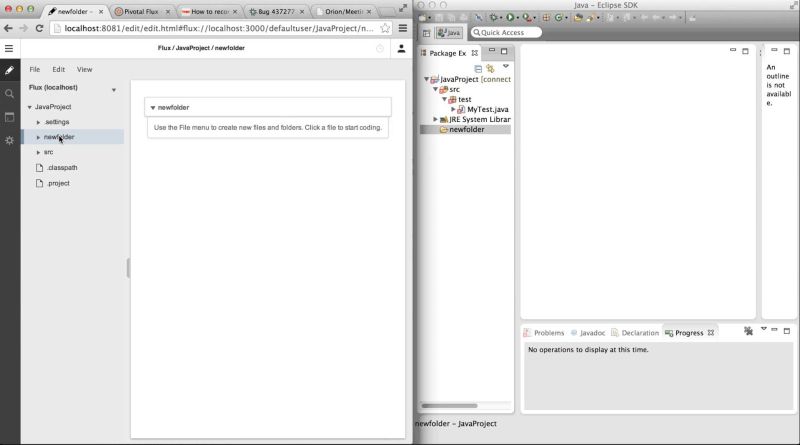Open the Chrome menu (three bars)
The width and height of the screenshot is (800, 445).
click(403, 28)
